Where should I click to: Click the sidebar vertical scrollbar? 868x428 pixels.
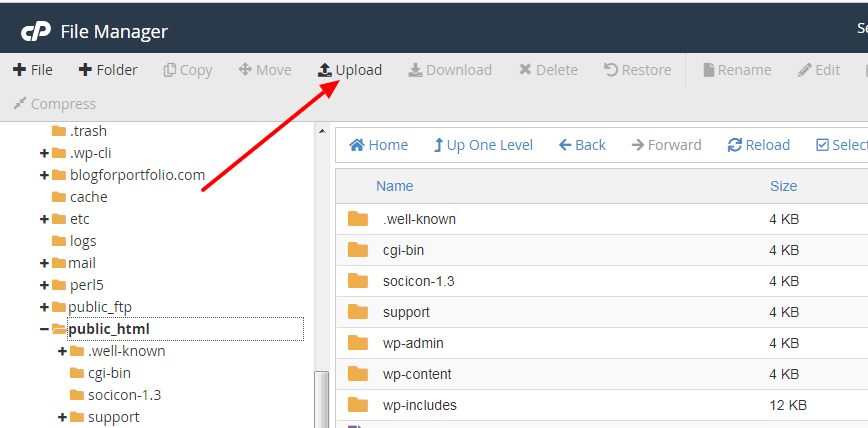click(x=321, y=398)
